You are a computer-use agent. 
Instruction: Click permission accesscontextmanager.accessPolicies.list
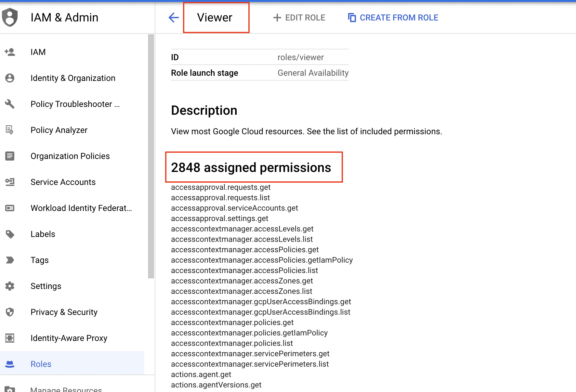click(244, 270)
